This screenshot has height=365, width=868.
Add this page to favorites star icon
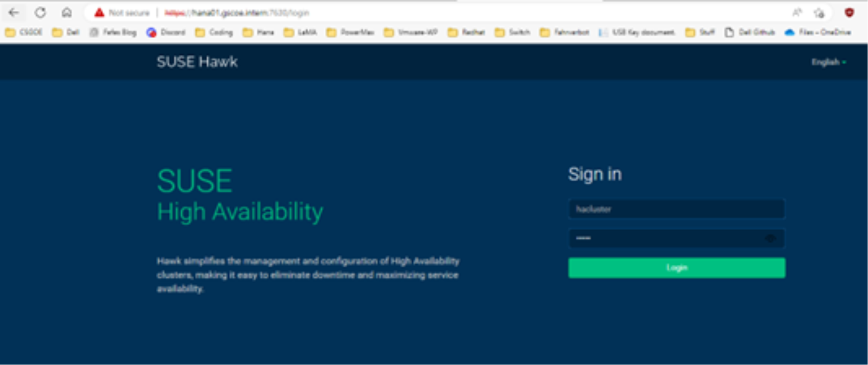point(819,13)
